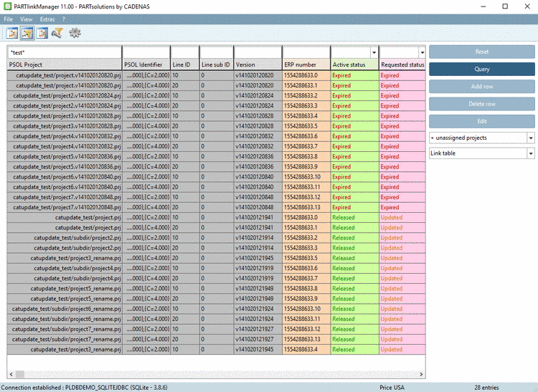
Task: Open the Extras menu
Action: 47,19
